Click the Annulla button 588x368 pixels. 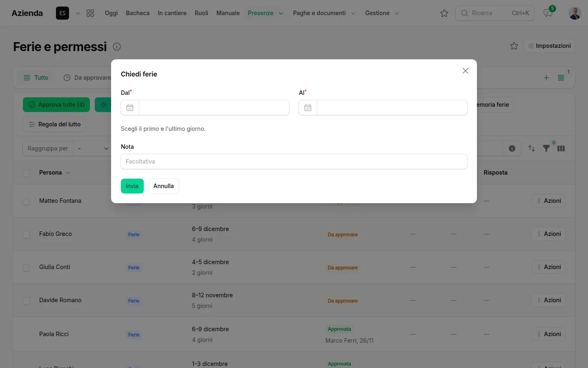164,186
